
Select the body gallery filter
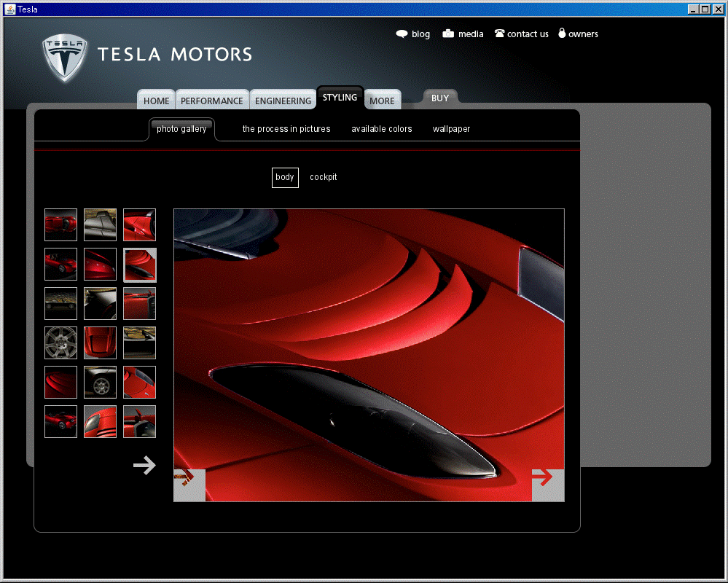pos(285,177)
